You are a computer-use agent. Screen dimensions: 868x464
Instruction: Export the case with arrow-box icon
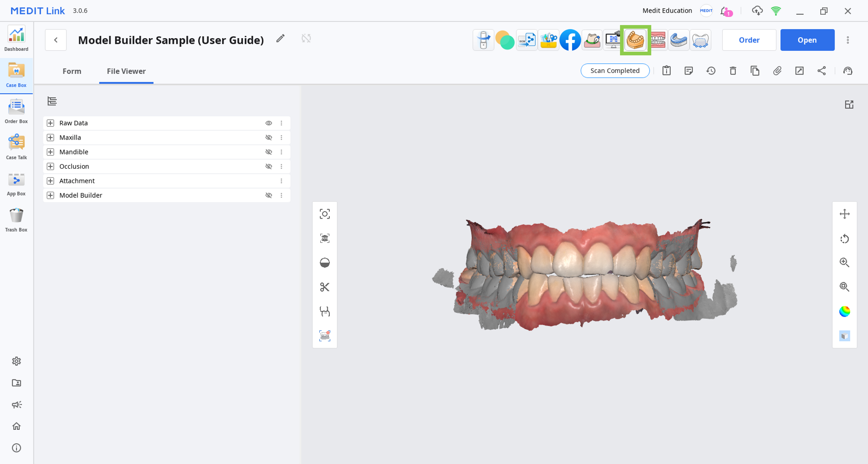click(x=799, y=71)
